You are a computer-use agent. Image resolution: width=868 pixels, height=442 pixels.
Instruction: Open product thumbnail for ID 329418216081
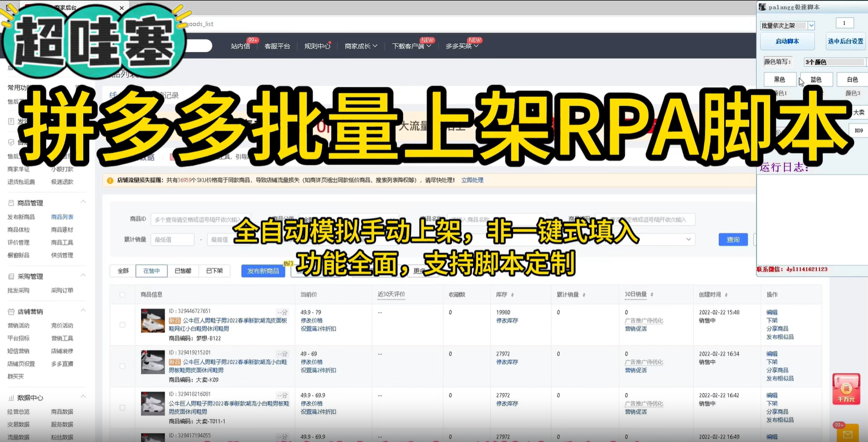(x=153, y=403)
